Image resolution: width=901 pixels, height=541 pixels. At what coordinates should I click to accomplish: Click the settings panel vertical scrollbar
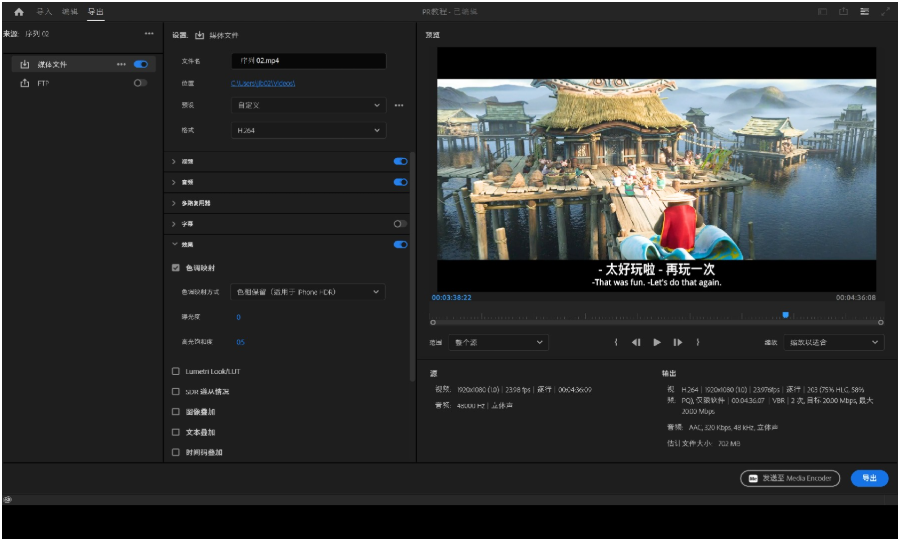(x=412, y=264)
